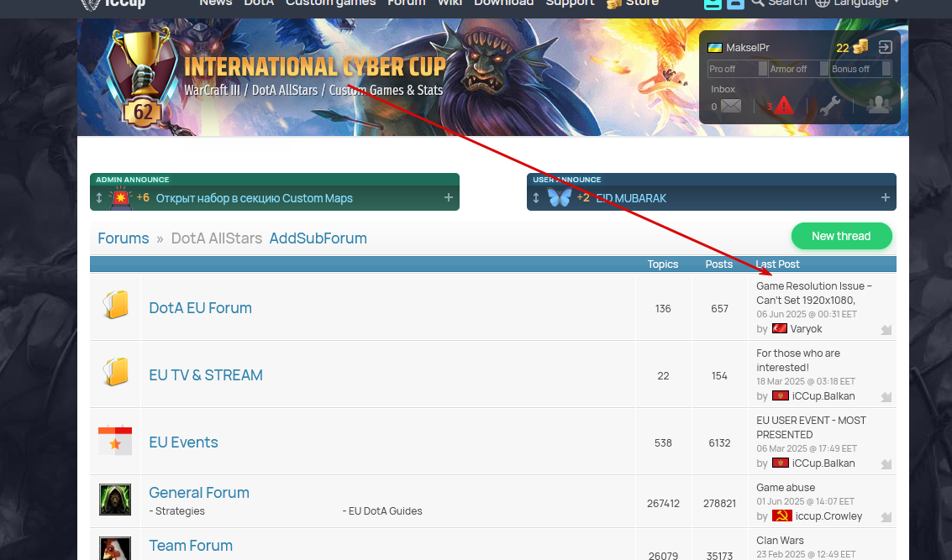This screenshot has height=560, width=952.
Task: Click the butterfly icon in User Announce
Action: tap(560, 198)
